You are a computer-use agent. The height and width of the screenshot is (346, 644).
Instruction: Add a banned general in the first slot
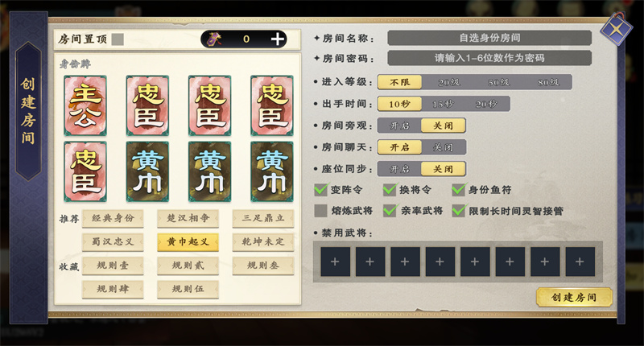point(335,262)
